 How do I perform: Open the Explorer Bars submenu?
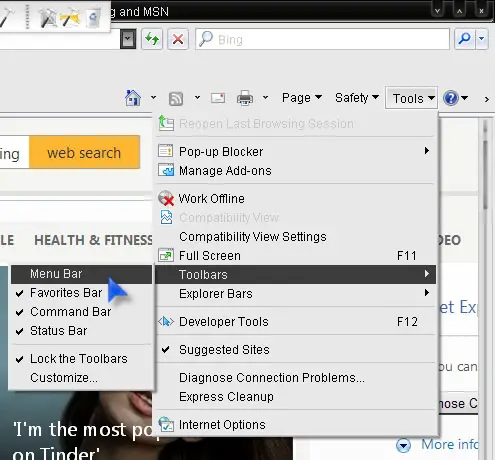pos(295,294)
